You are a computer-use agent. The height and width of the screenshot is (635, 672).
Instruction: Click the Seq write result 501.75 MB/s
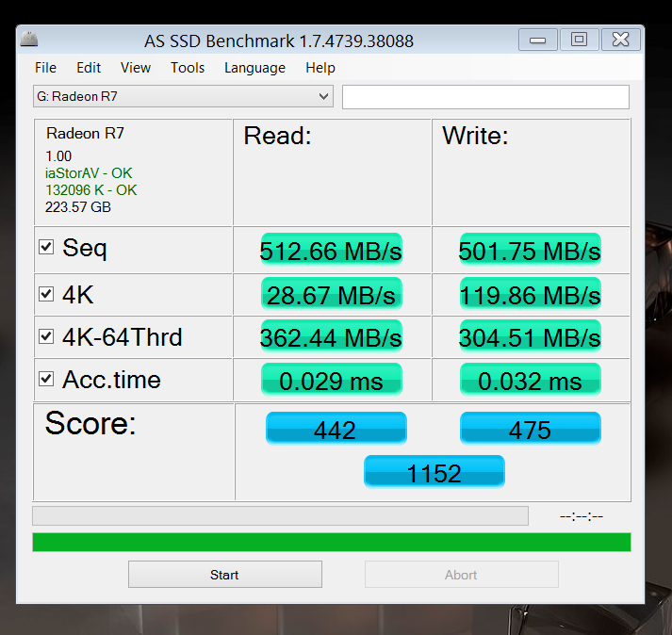coord(530,251)
